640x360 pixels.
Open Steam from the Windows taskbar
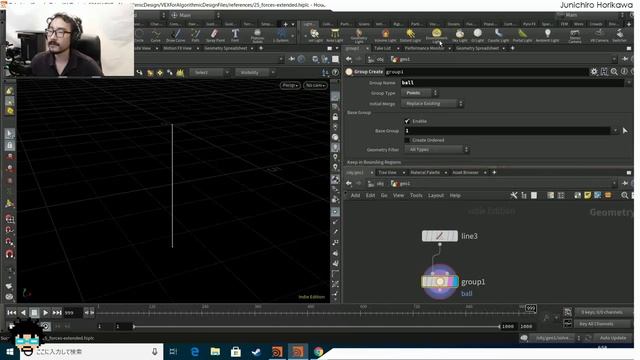pos(256,351)
